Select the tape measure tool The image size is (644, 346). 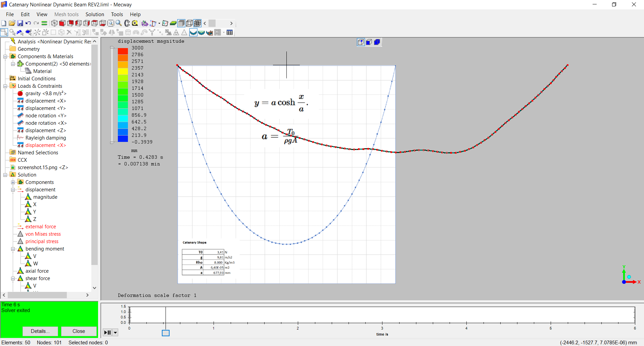pyautogui.click(x=135, y=23)
